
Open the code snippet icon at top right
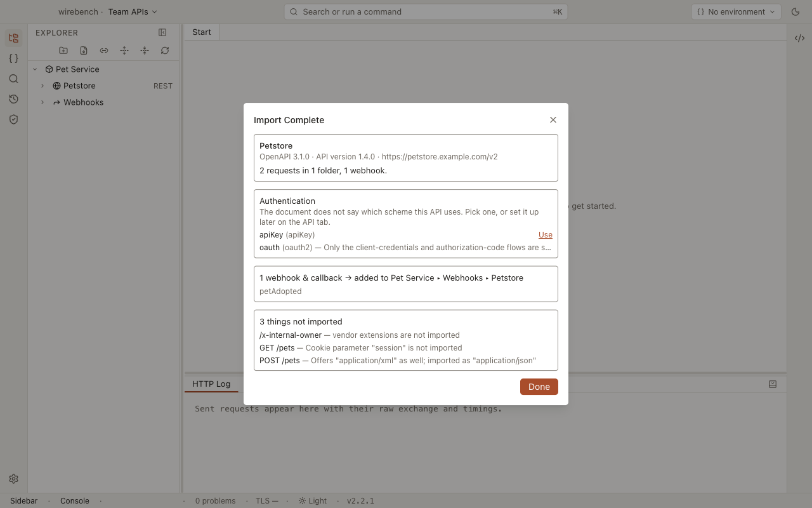tap(799, 38)
